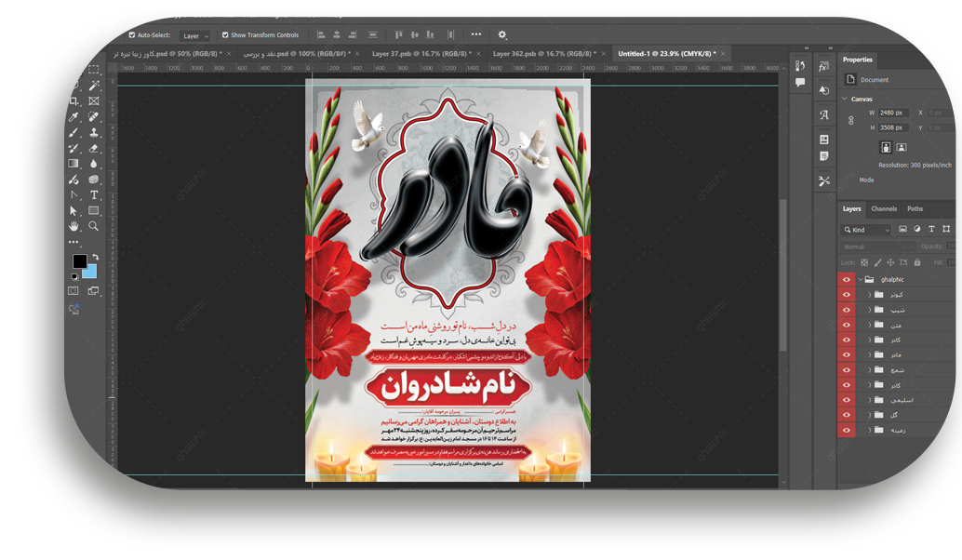The width and height of the screenshot is (962, 560).
Task: Open more options ellipsis in options bar
Action: (475, 35)
